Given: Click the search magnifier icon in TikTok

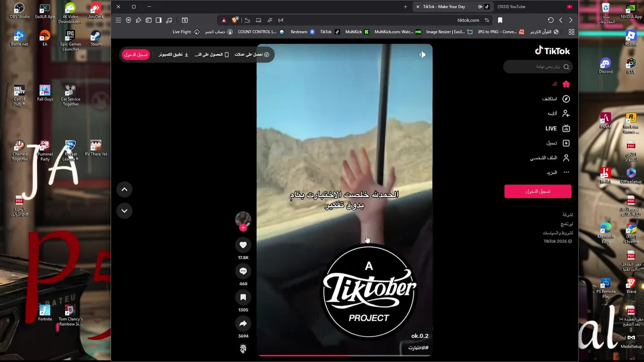Looking at the screenshot, I should coord(566,67).
